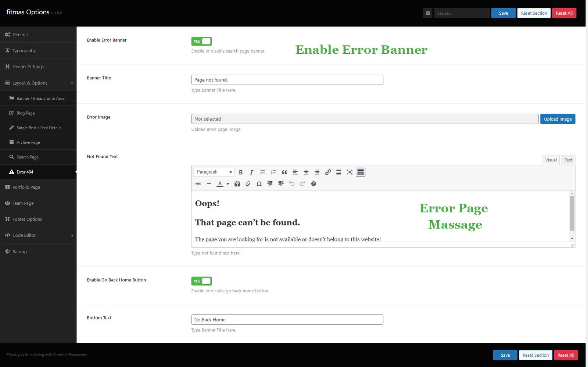
Task: Disable the Enable Error Banner switch
Action: pyautogui.click(x=201, y=41)
